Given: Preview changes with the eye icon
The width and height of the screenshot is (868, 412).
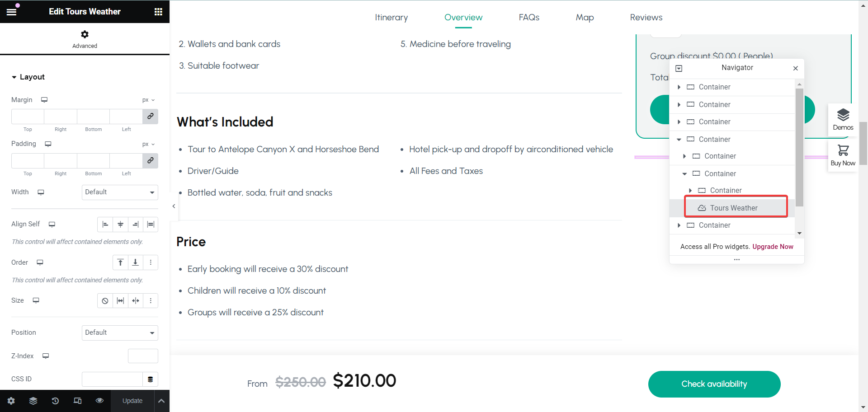Looking at the screenshot, I should coord(99,401).
